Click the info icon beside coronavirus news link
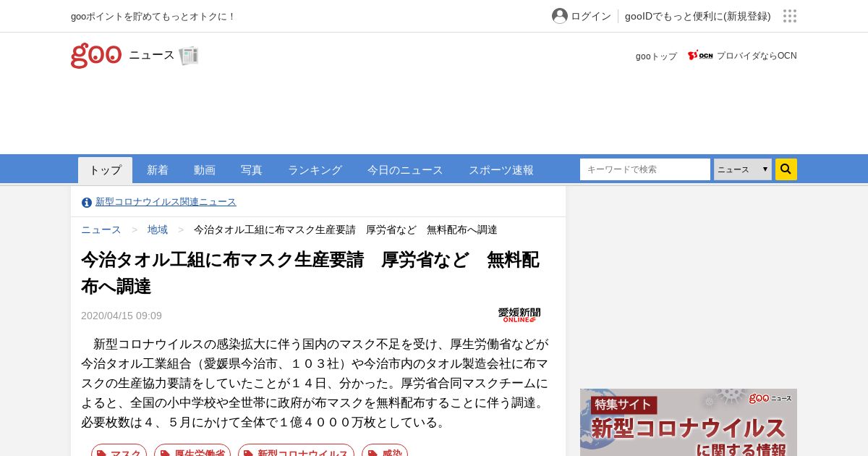This screenshot has width=868, height=456. 87,203
